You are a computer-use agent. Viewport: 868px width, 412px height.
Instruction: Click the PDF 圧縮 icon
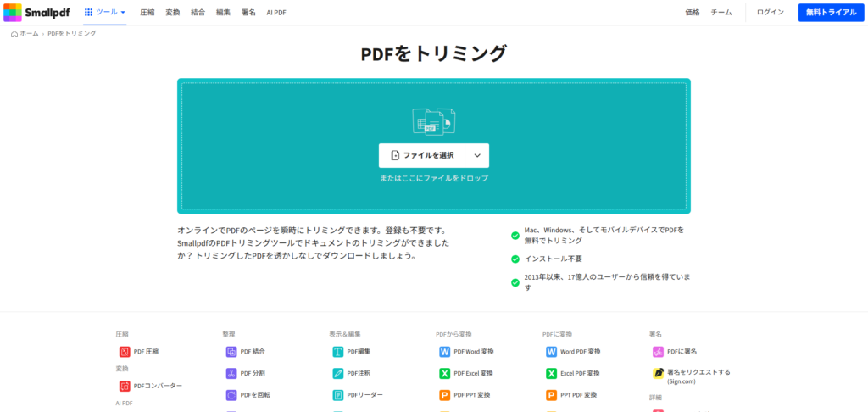coord(125,352)
